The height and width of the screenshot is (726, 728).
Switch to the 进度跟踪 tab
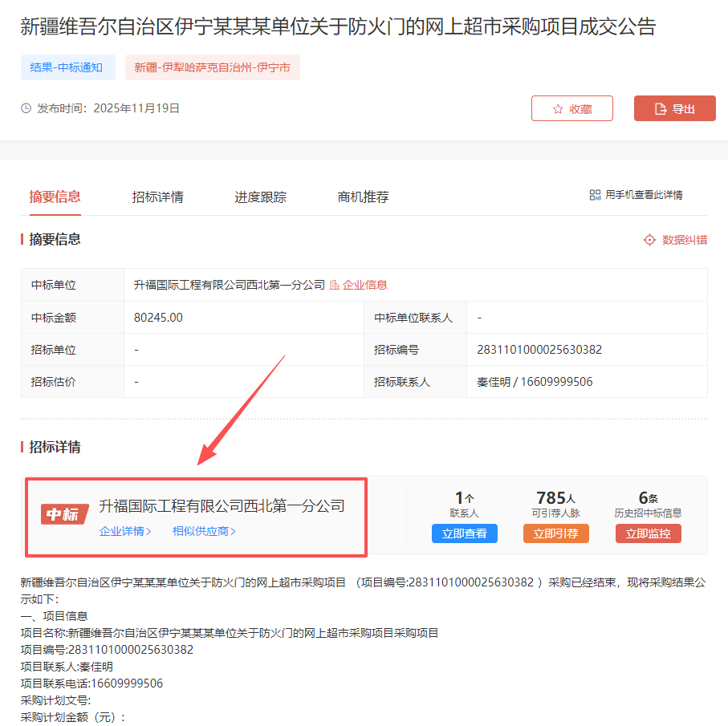[x=260, y=197]
